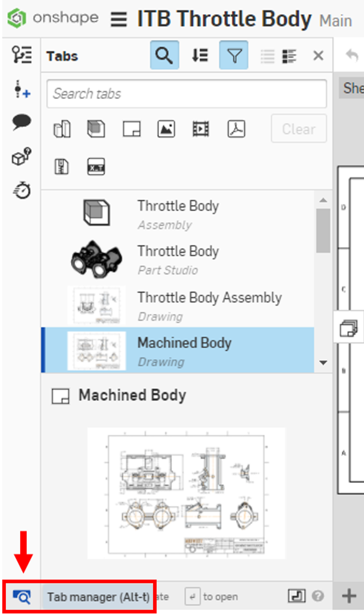
Task: Select the Throttle Body Assembly drawing tab
Action: (x=210, y=305)
